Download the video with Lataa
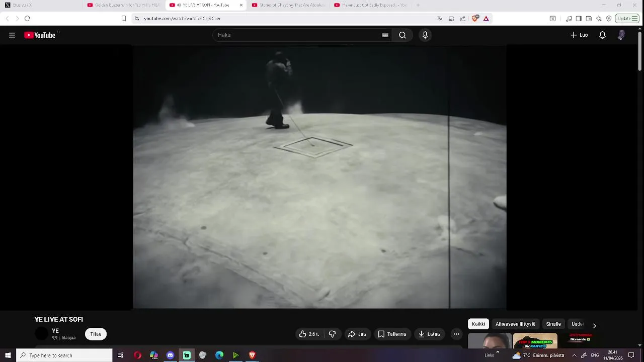644x362 pixels. (429, 334)
